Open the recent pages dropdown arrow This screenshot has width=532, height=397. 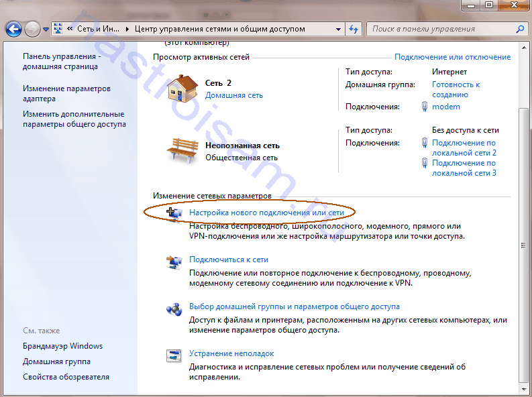46,30
